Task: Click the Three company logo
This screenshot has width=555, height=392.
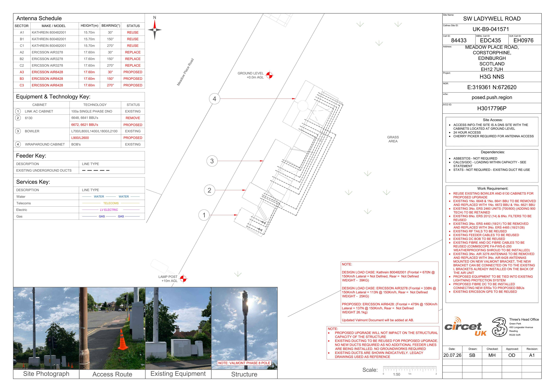Action: coord(499,327)
